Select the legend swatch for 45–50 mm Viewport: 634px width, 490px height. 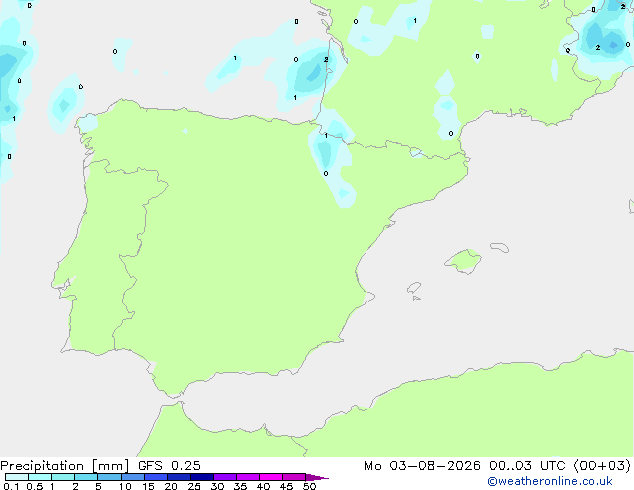pyautogui.click(x=294, y=477)
